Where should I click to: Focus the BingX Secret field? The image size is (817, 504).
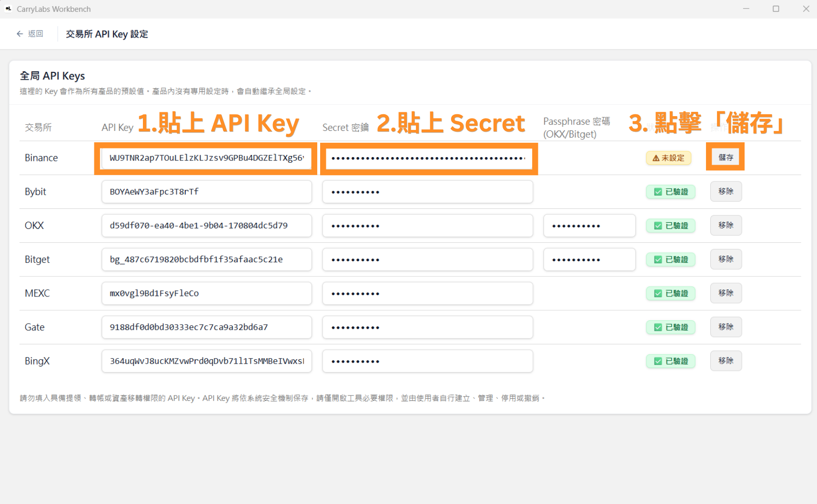click(427, 361)
